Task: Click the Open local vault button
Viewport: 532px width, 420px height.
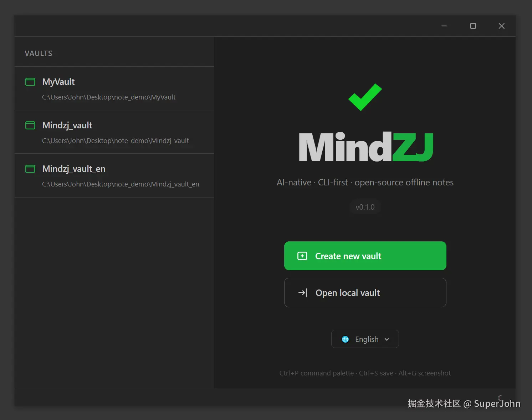Action: tap(365, 292)
